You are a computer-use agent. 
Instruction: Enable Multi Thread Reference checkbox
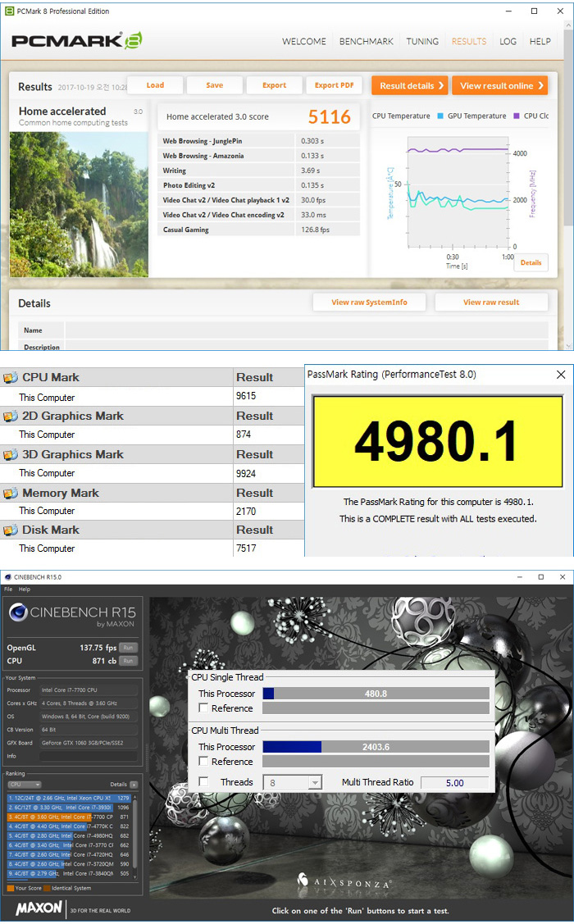tap(203, 761)
